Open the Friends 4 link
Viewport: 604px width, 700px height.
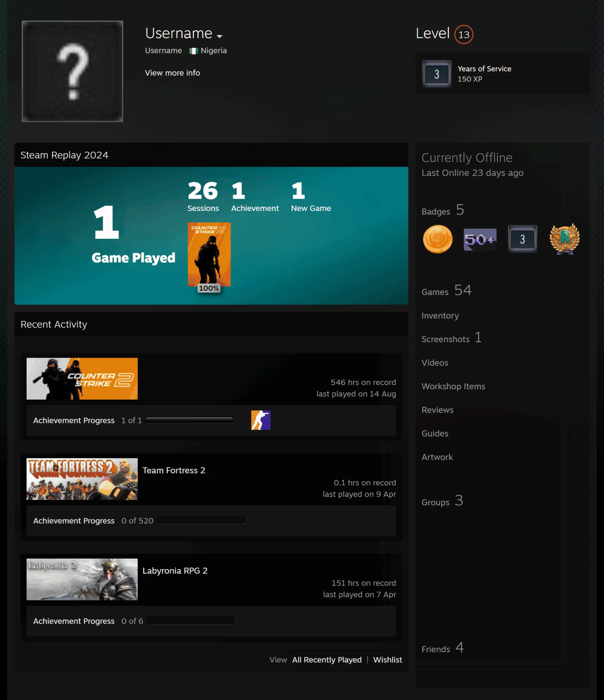443,648
